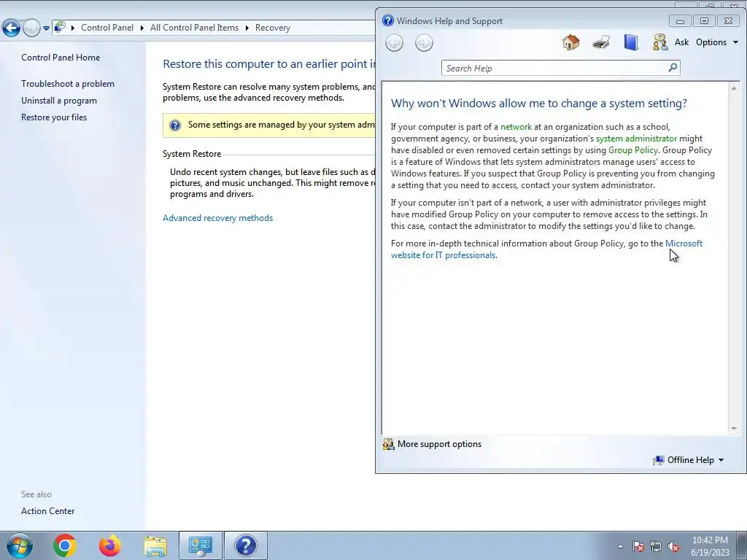Open Uninstall a program link
The image size is (747, 560).
click(x=58, y=101)
